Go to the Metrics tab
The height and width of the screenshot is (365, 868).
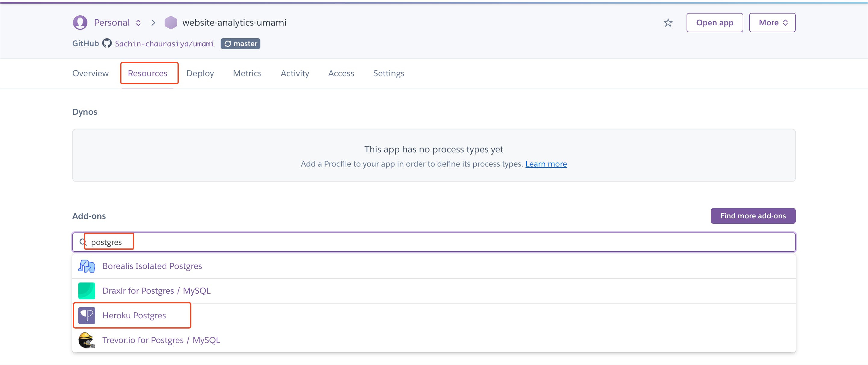coord(247,73)
